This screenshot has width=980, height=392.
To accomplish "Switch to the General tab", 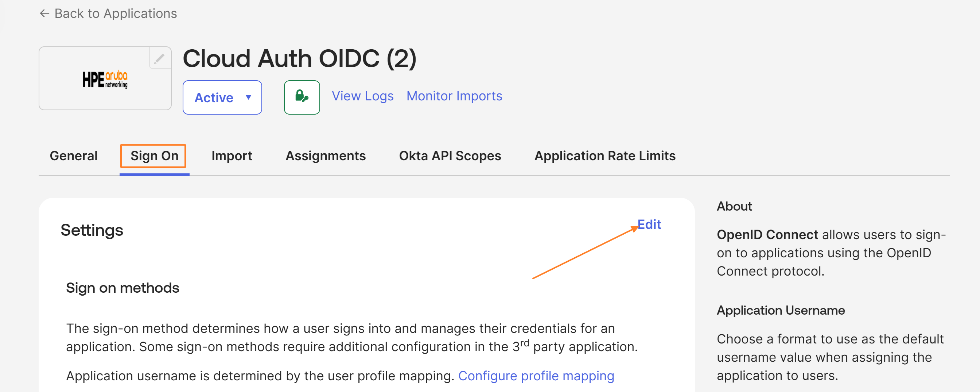I will coord(74,156).
